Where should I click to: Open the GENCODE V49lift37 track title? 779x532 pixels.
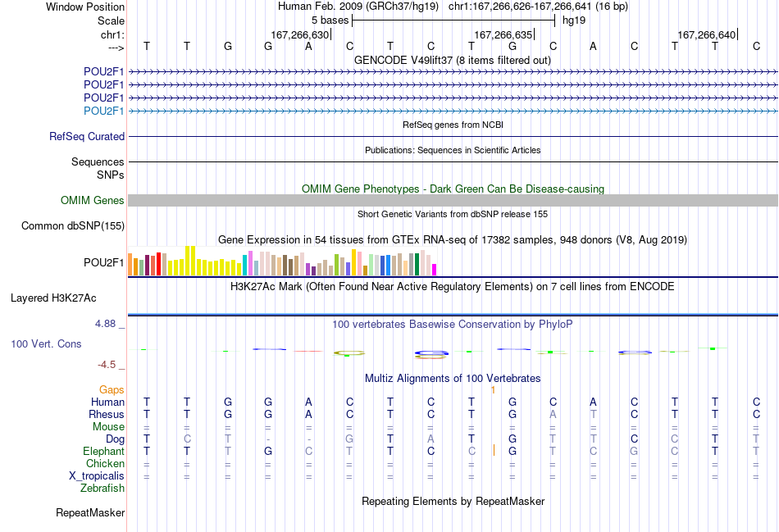452,60
